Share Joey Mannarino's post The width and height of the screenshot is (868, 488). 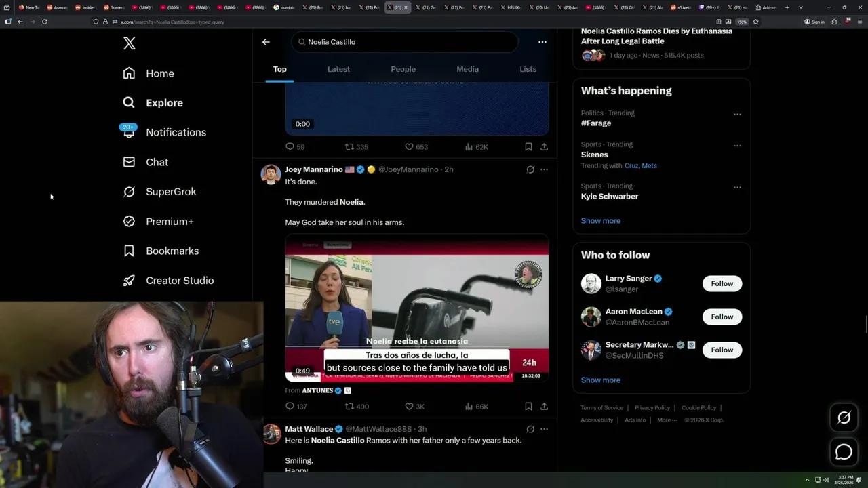544,407
